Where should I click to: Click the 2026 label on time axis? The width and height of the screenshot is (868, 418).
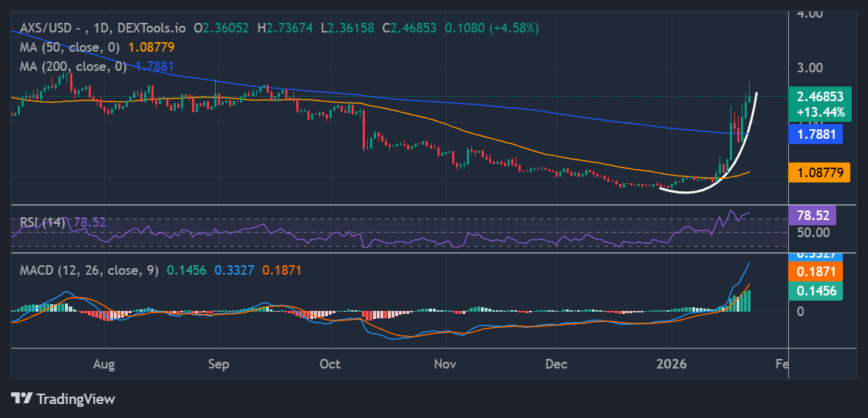point(671,364)
